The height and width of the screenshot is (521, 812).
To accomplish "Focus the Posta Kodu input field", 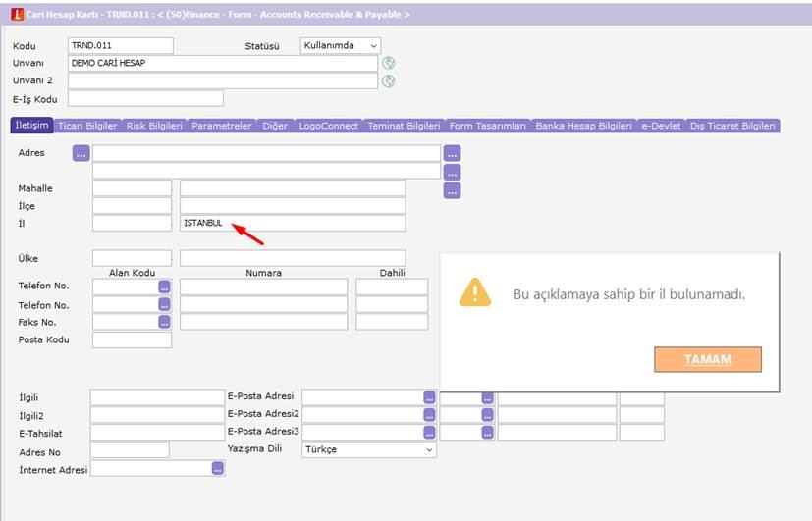I will click(132, 339).
